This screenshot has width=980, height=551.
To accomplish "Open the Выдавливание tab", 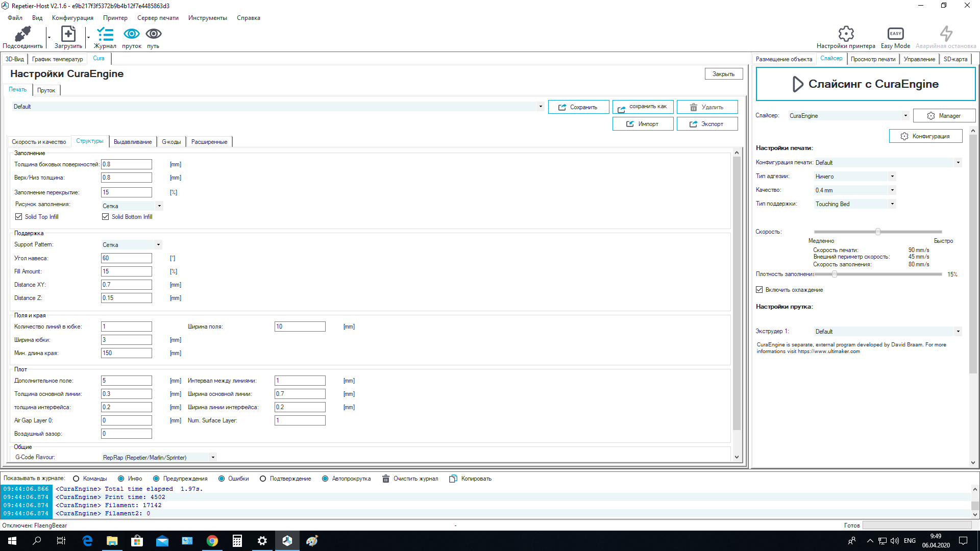I will coord(133,142).
